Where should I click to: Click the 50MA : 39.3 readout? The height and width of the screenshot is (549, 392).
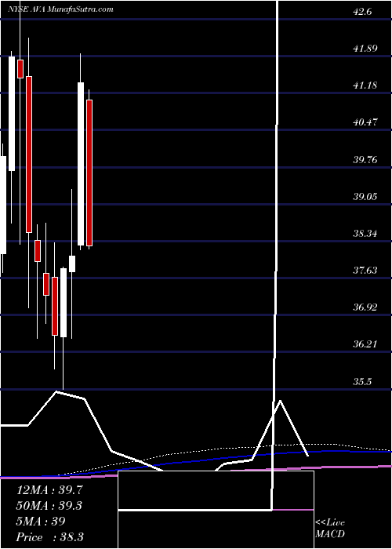click(49, 506)
